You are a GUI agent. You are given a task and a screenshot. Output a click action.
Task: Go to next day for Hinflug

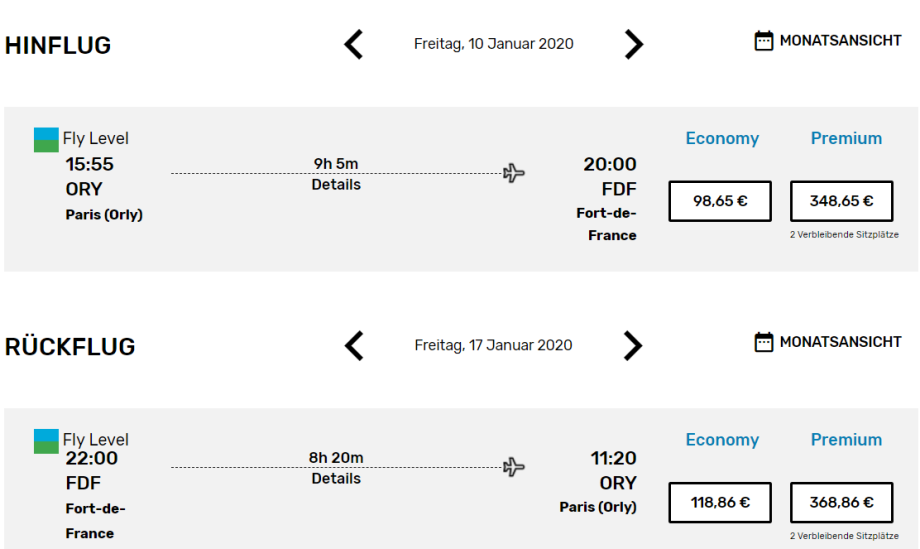(x=634, y=44)
